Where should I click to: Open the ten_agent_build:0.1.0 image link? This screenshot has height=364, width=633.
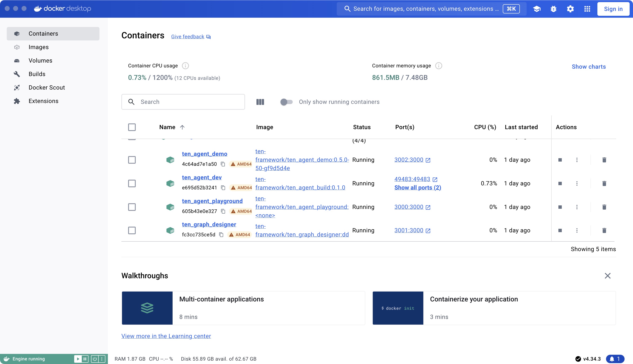click(x=300, y=183)
